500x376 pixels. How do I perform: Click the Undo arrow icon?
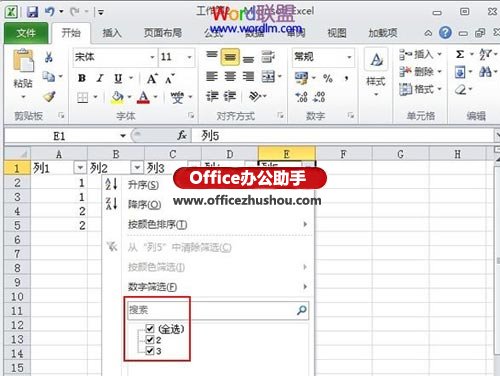point(49,12)
